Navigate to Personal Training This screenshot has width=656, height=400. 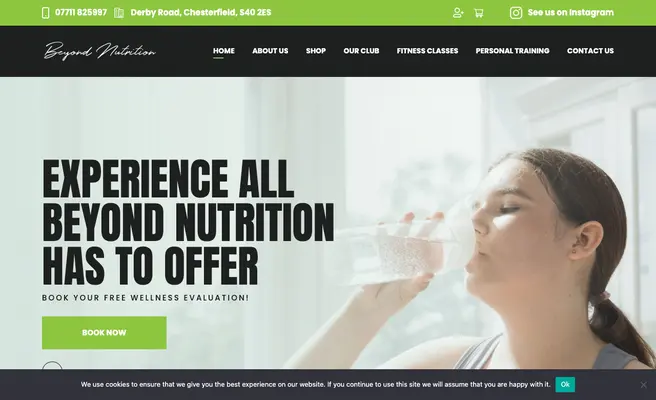pyautogui.click(x=512, y=51)
